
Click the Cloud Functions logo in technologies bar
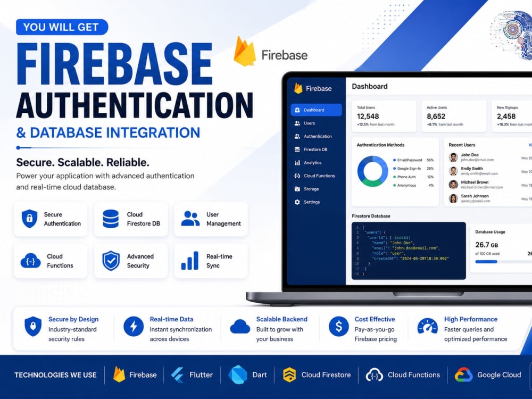point(374,375)
